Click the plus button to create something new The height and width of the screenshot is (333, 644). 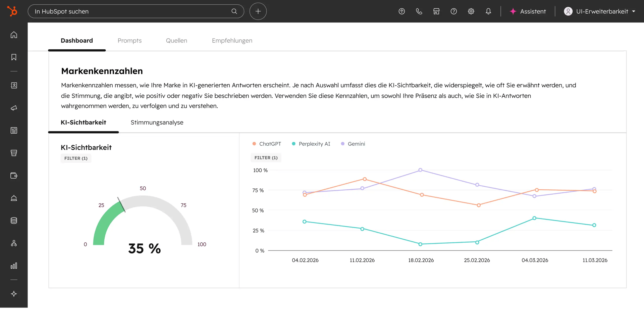258,11
